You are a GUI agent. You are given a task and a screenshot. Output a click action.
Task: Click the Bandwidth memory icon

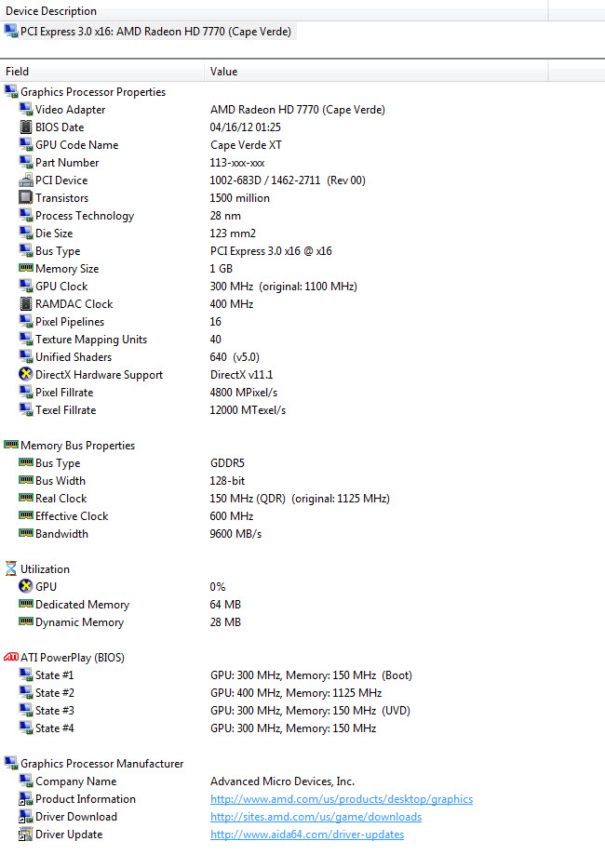click(x=26, y=533)
